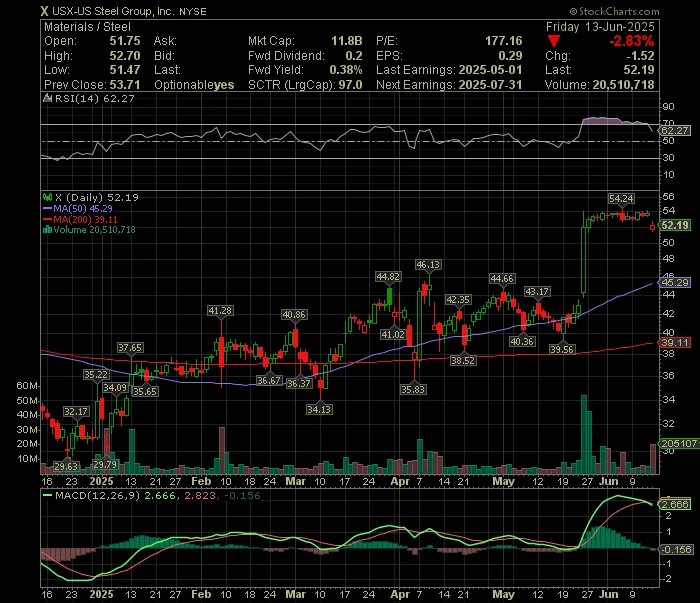700x603 pixels.
Task: Click the 42.35 peak price label
Action: pos(458,299)
